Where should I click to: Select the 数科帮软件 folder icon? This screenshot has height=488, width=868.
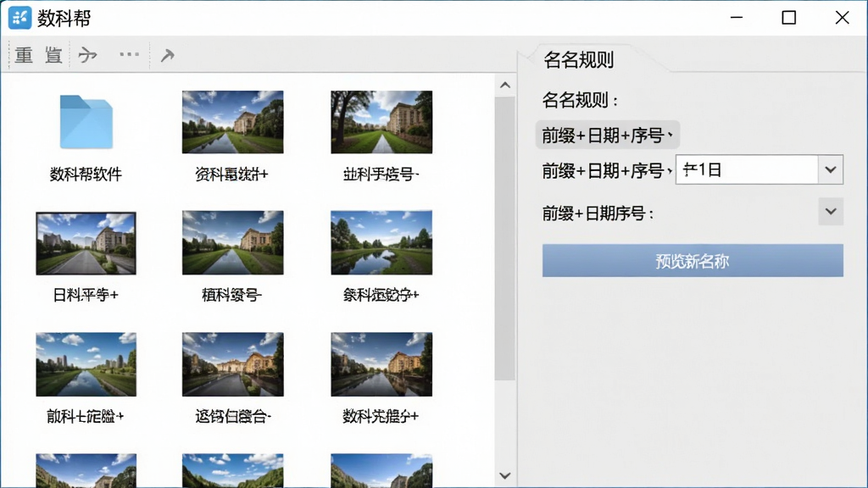(x=86, y=122)
